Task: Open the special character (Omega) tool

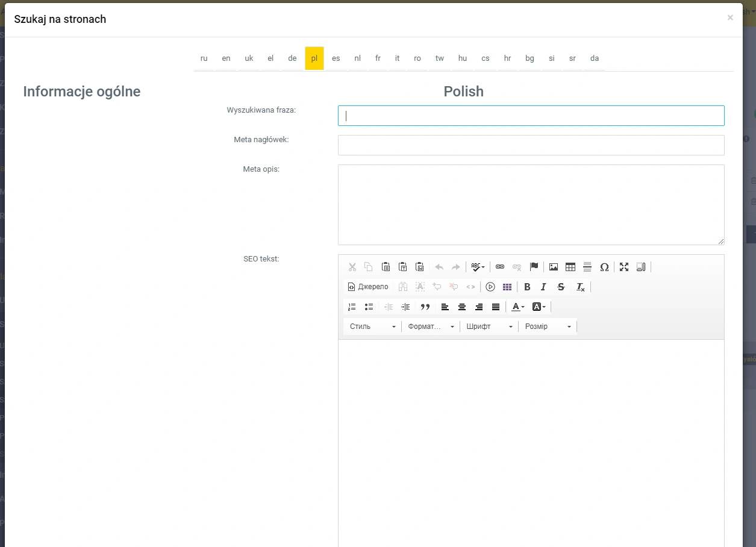Action: pyautogui.click(x=604, y=267)
